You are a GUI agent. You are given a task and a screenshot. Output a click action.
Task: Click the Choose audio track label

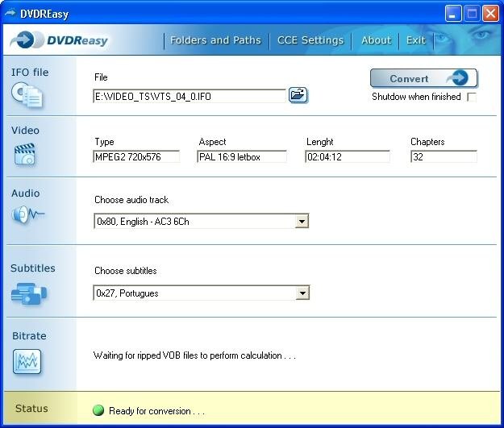tap(131, 200)
